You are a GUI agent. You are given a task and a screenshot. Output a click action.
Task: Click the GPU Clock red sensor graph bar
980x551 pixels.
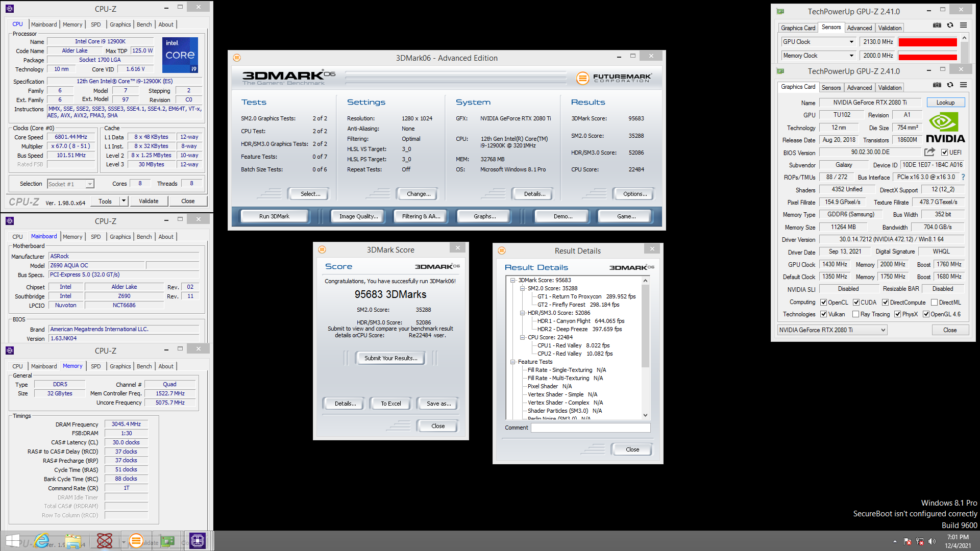tap(927, 42)
